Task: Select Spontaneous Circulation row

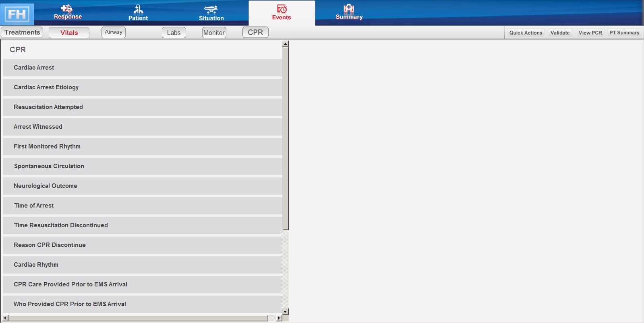Action: [x=143, y=166]
